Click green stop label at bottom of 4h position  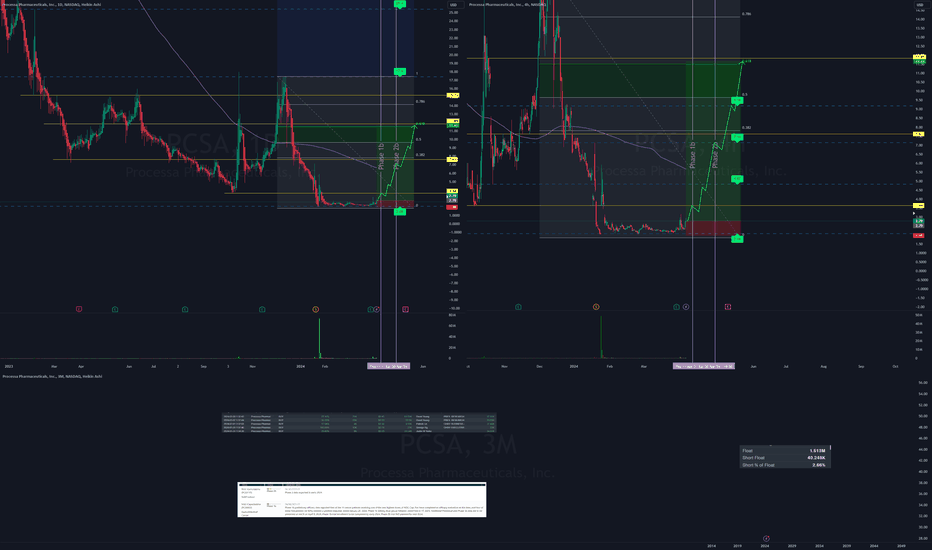pos(737,238)
